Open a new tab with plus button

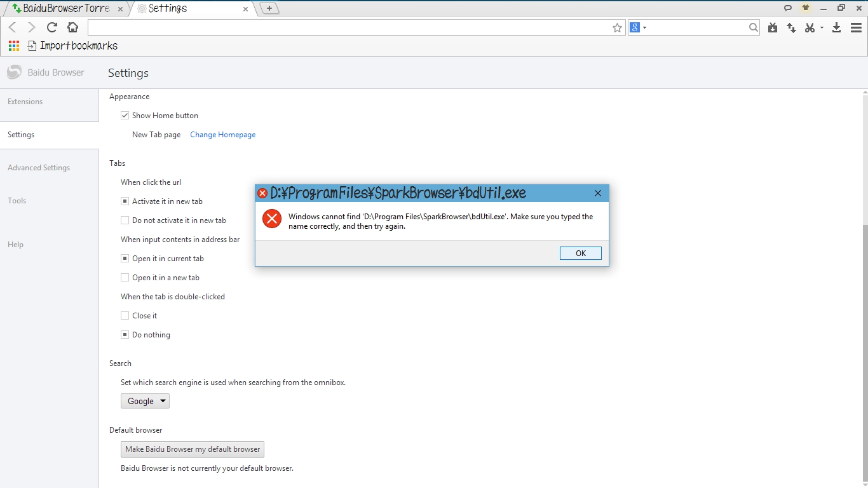pos(269,8)
